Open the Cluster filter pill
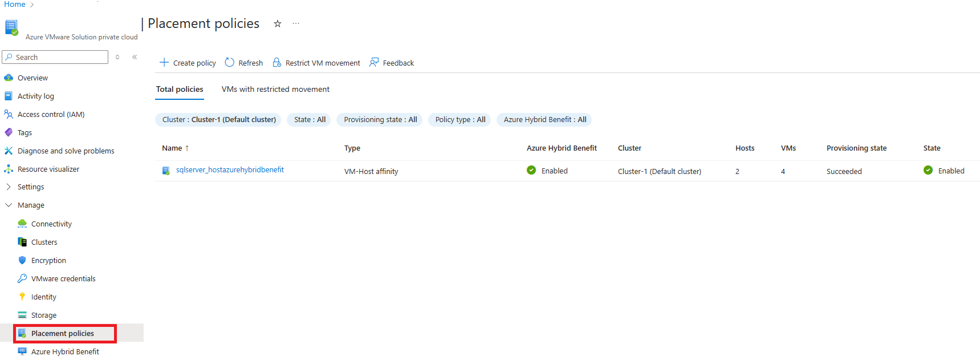Screen dimensions: 980x360 (218, 119)
